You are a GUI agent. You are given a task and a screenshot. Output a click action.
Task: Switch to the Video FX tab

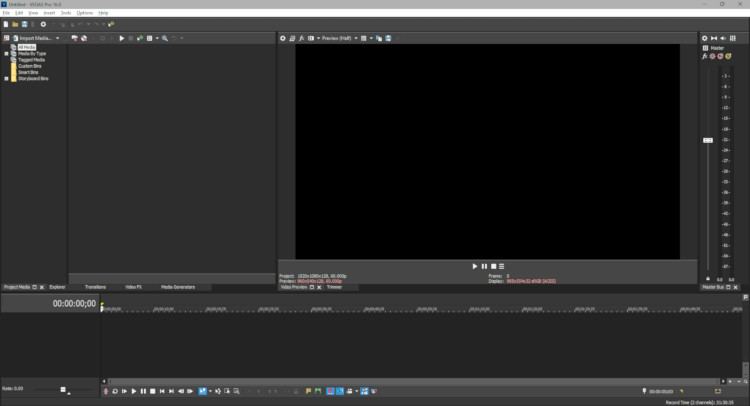(x=133, y=287)
